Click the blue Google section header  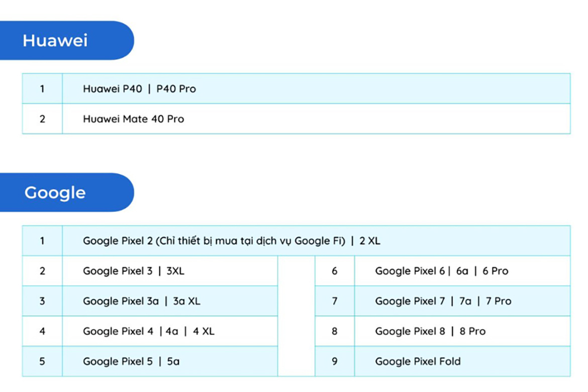pyautogui.click(x=55, y=193)
